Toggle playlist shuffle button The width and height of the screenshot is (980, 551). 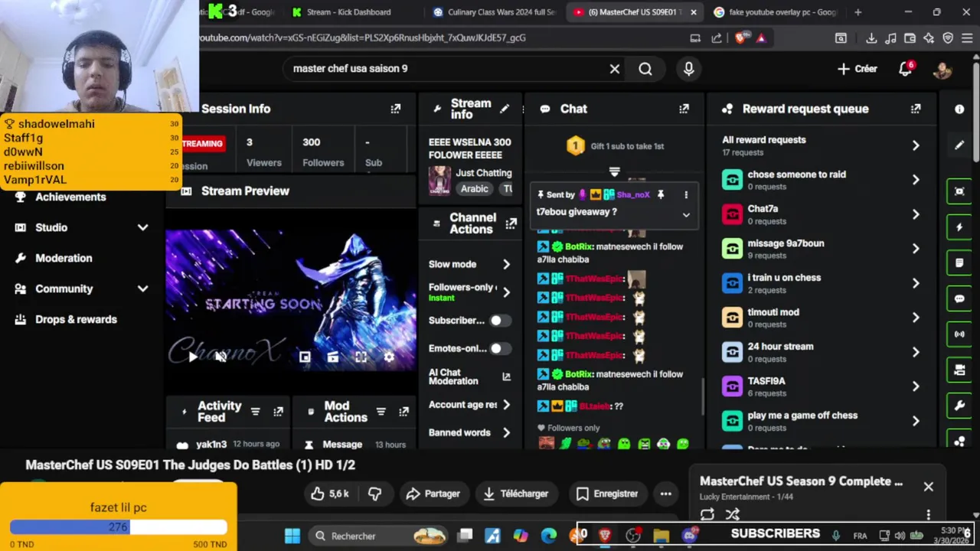pos(733,514)
